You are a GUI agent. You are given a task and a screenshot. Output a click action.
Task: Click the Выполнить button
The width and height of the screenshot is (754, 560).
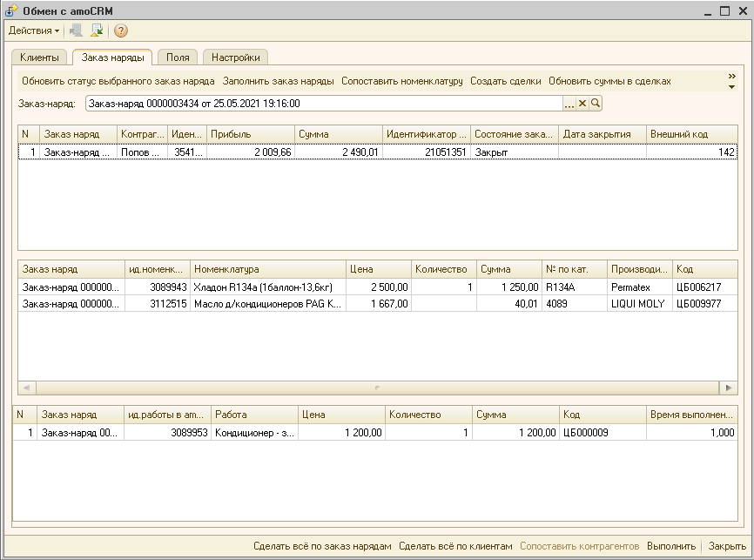coord(671,547)
